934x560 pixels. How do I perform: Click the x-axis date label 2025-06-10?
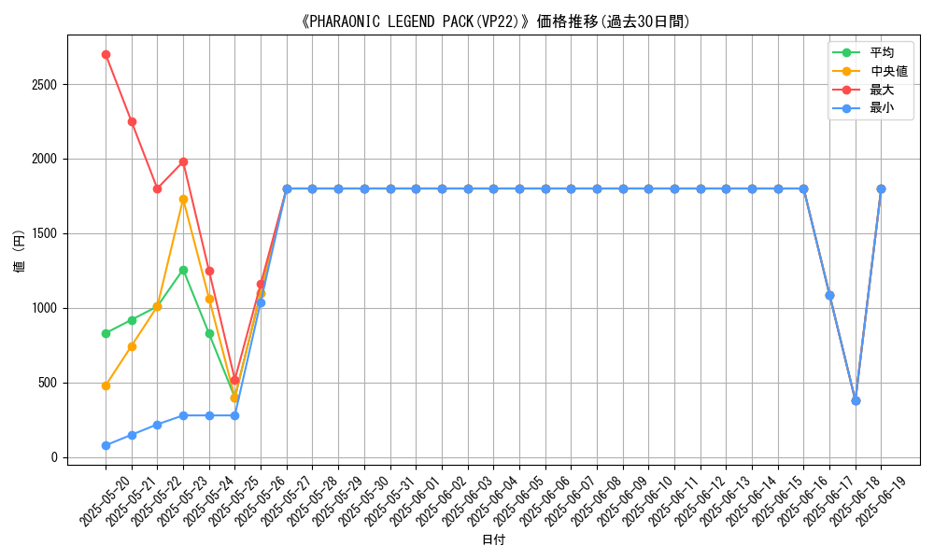coord(648,501)
